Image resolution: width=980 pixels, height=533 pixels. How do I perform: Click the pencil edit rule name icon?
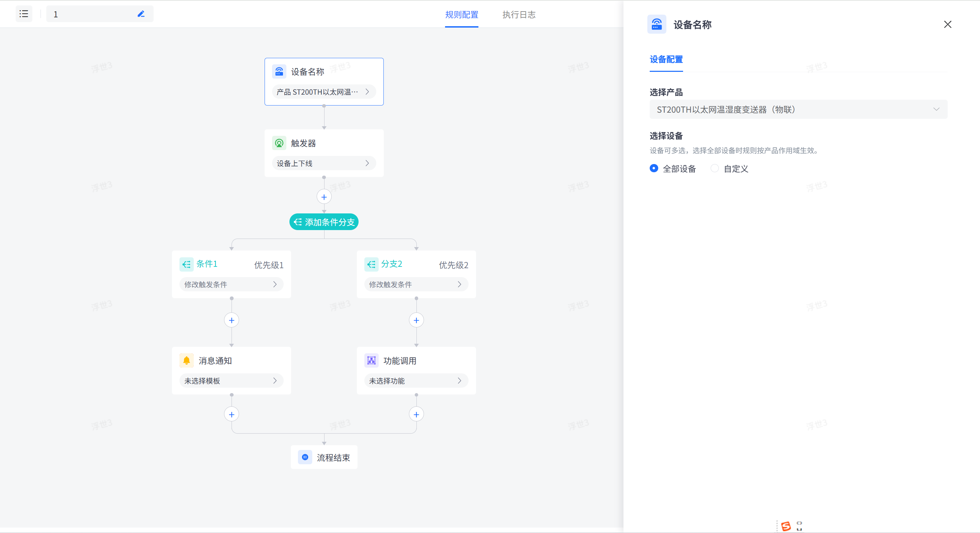141,14
